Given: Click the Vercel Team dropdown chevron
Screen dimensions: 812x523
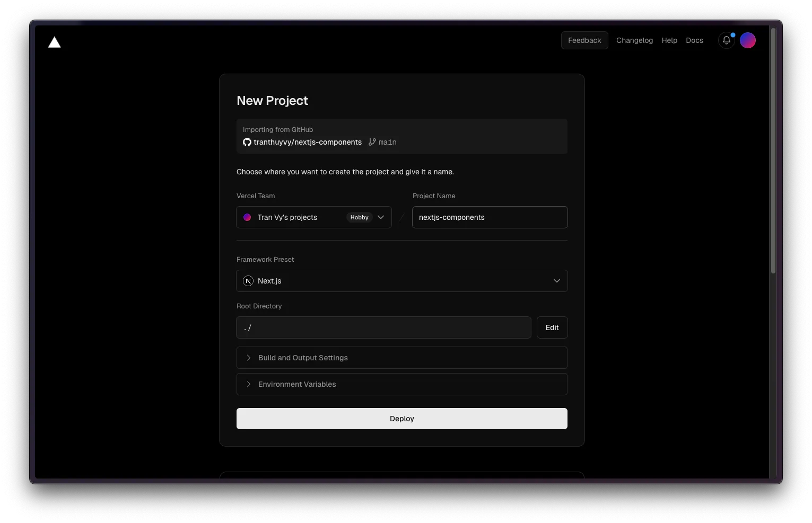Looking at the screenshot, I should pyautogui.click(x=381, y=217).
